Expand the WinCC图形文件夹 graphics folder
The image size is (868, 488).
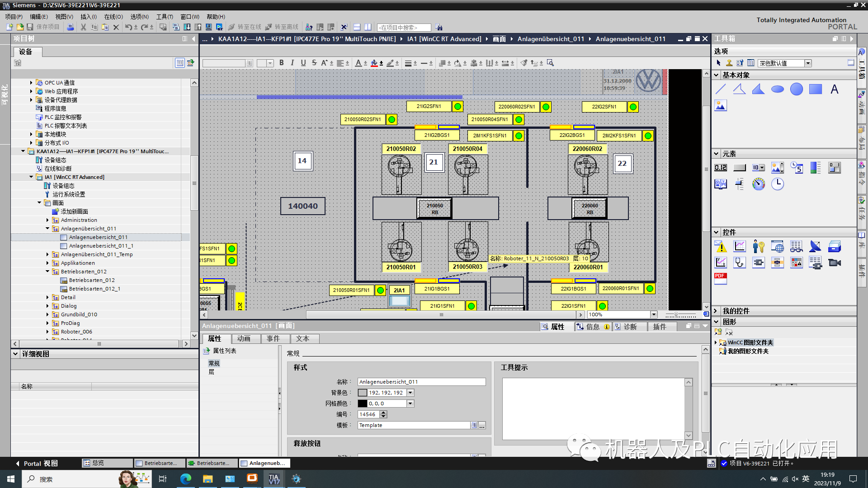tap(716, 342)
